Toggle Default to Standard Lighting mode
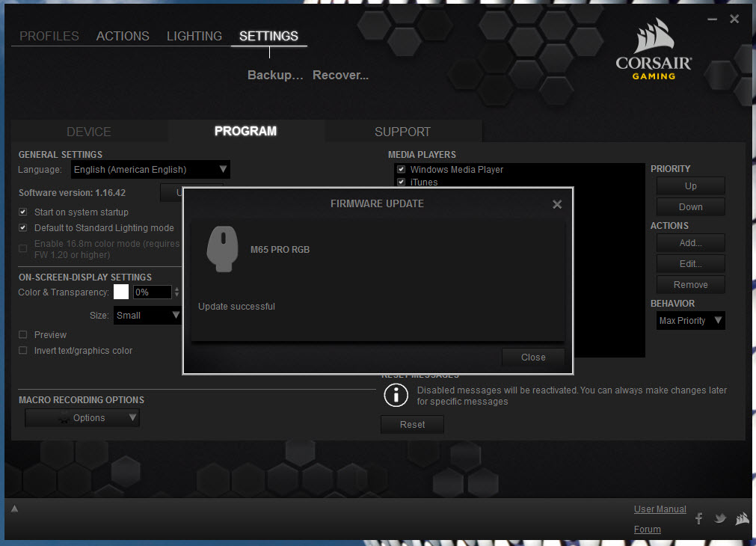The image size is (756, 546). coord(22,227)
